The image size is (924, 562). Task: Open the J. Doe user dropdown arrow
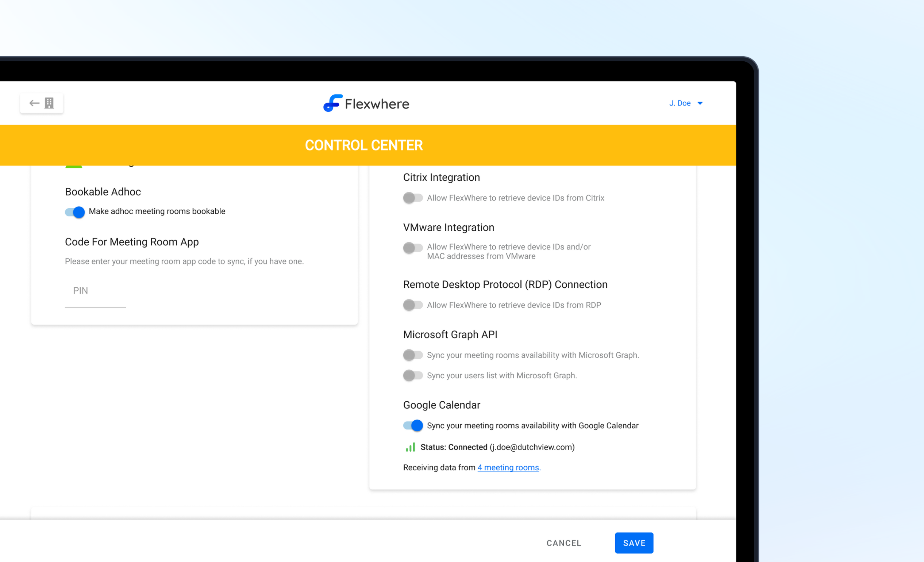click(700, 103)
